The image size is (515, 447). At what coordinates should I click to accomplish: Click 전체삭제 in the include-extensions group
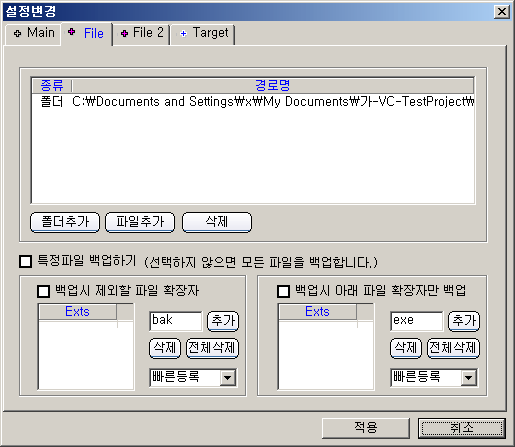tap(453, 348)
